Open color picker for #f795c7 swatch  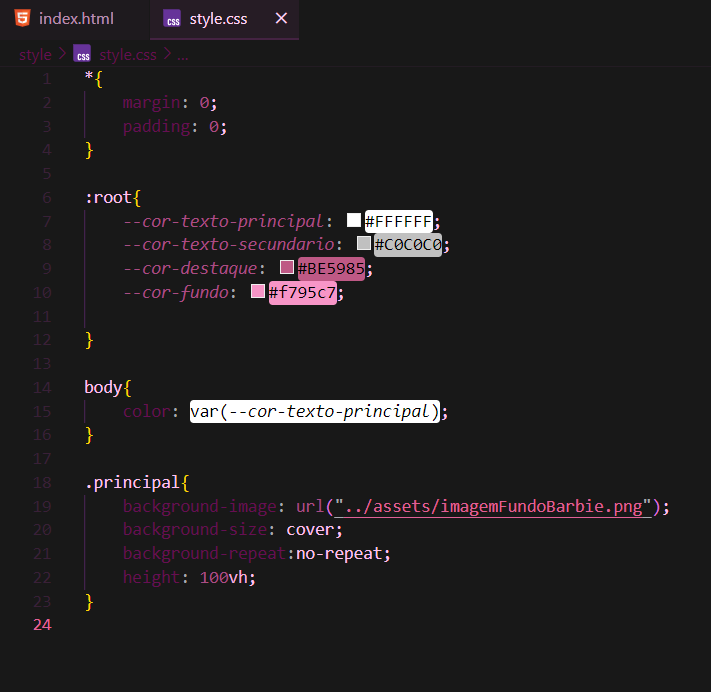tap(258, 291)
